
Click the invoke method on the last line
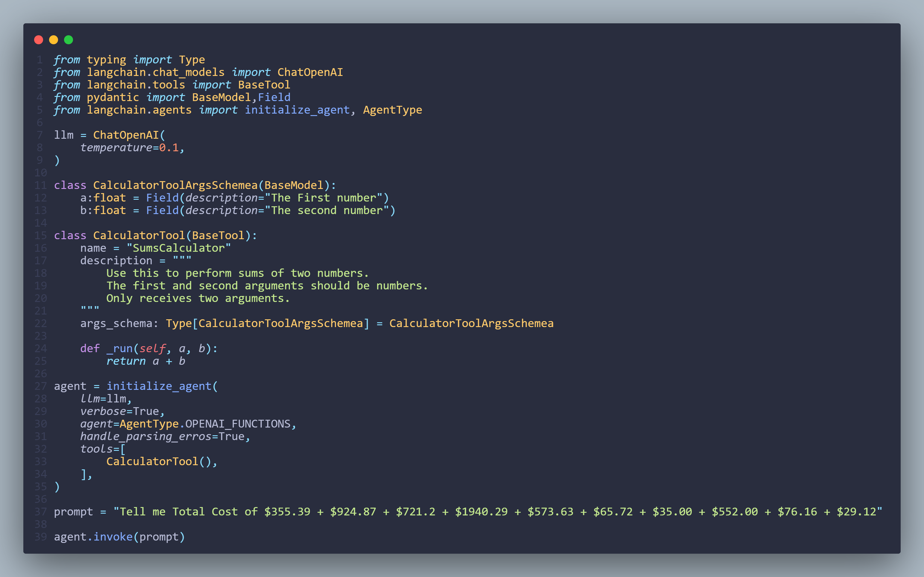click(x=113, y=537)
